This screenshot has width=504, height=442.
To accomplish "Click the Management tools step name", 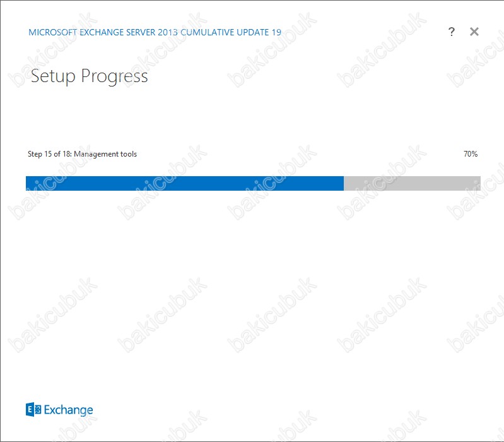I will [x=105, y=154].
